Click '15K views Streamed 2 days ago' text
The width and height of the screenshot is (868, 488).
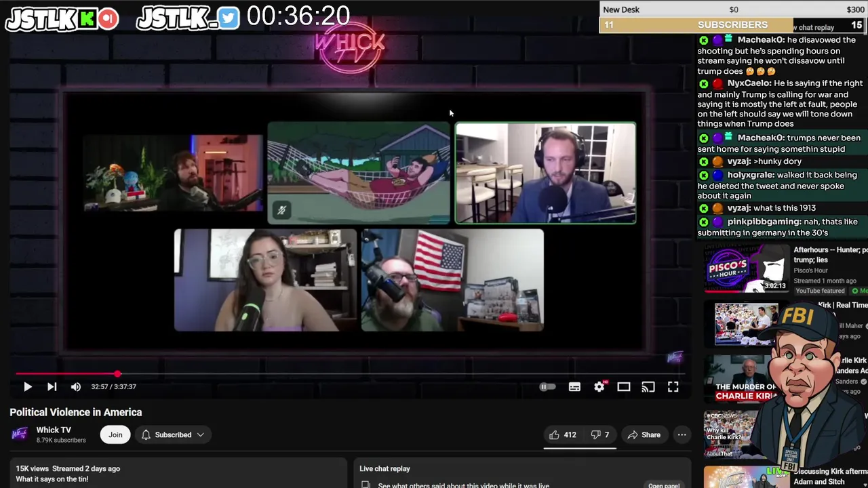pos(68,468)
